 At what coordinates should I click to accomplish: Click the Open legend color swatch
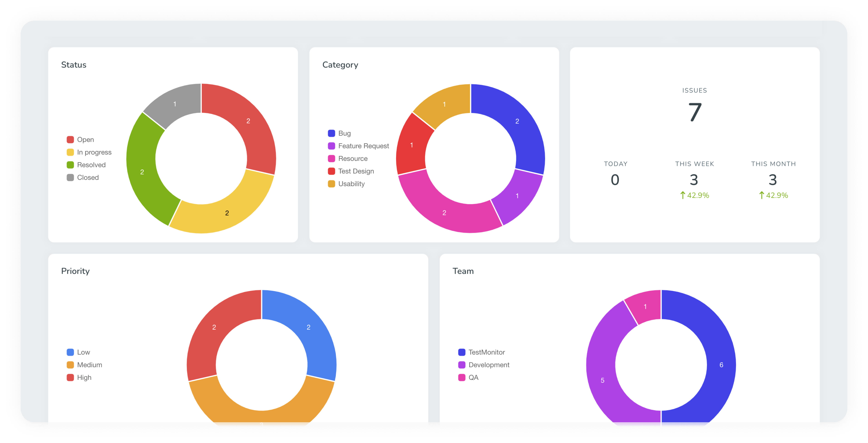70,139
